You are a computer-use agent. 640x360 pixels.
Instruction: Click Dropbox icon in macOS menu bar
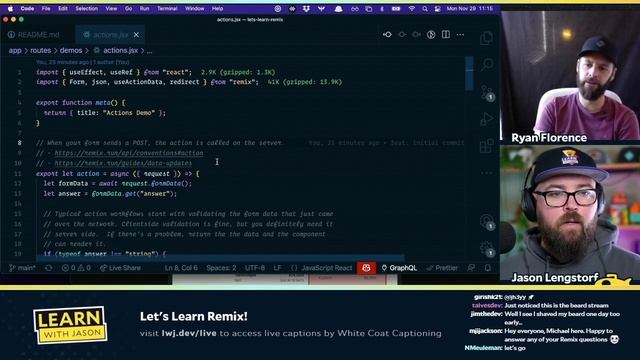click(x=306, y=9)
